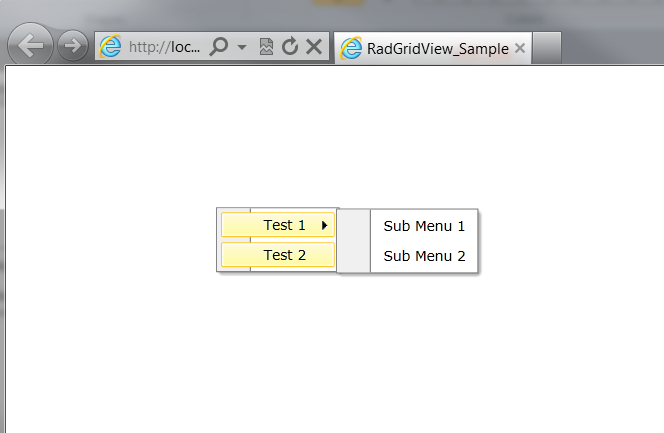Open the address bar autocomplete dropdown arrow

[x=242, y=47]
